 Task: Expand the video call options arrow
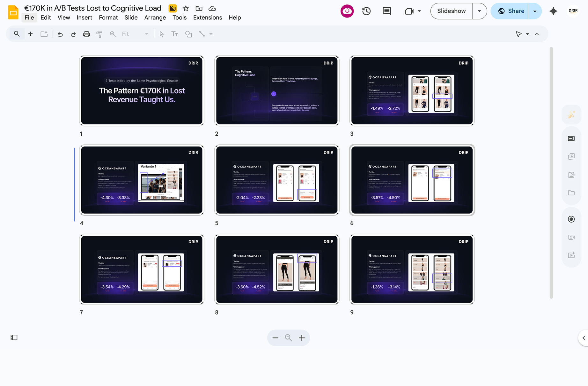(419, 11)
